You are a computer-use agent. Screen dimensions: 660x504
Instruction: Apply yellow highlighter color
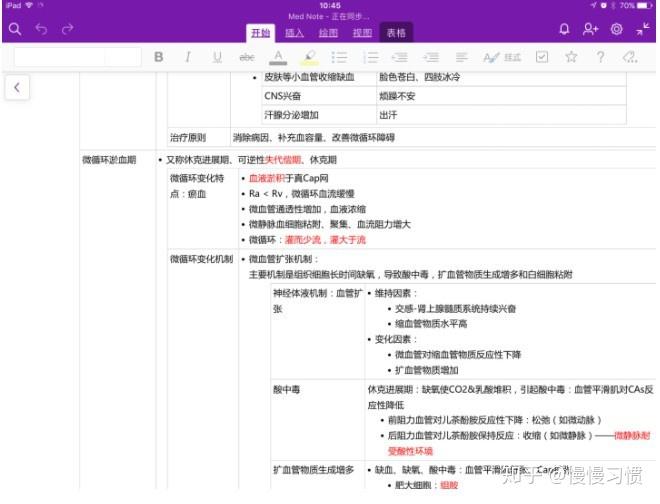tap(310, 57)
